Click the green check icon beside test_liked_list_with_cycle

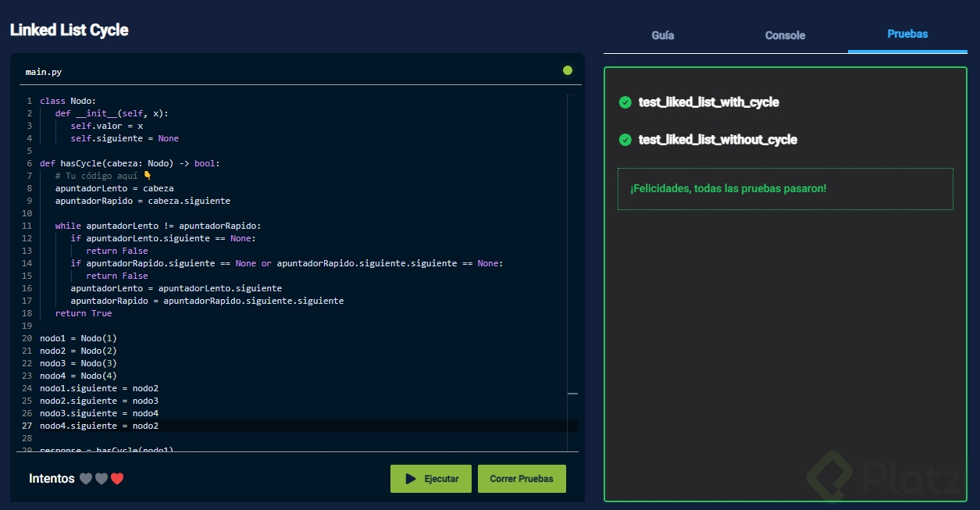click(625, 102)
